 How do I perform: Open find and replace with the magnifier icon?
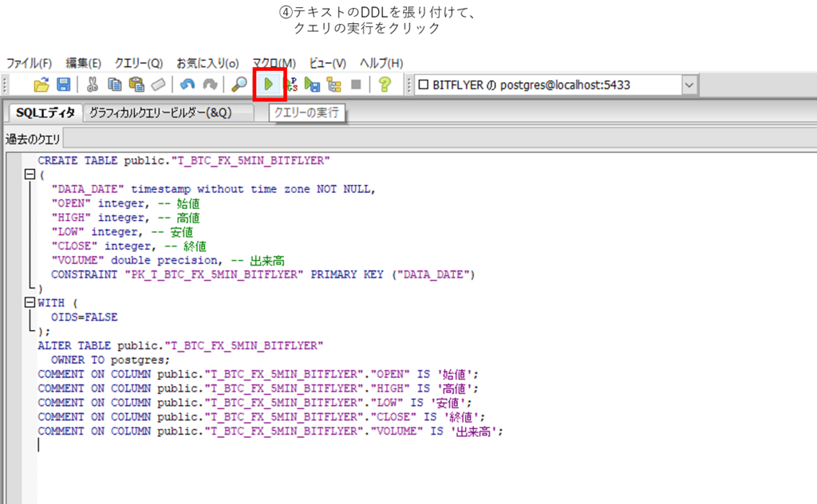[239, 85]
